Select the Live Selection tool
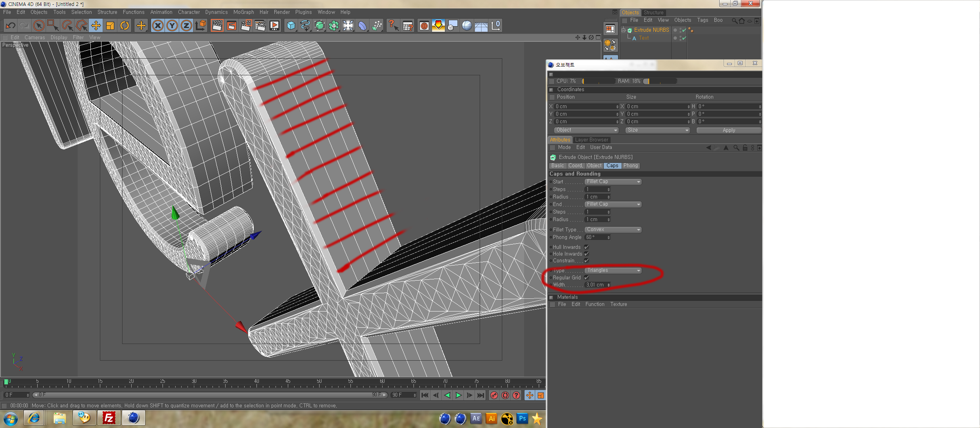Screen dimensions: 980x428 pos(39,26)
